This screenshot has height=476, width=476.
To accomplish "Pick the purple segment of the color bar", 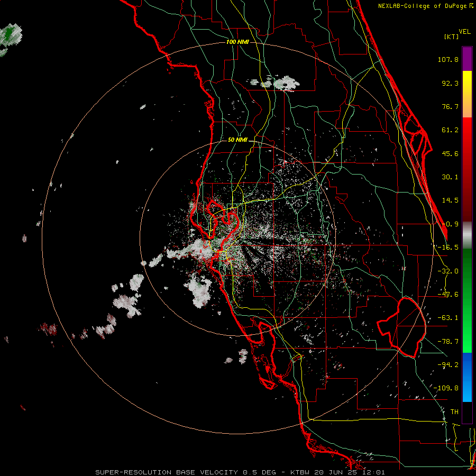I will (x=467, y=59).
